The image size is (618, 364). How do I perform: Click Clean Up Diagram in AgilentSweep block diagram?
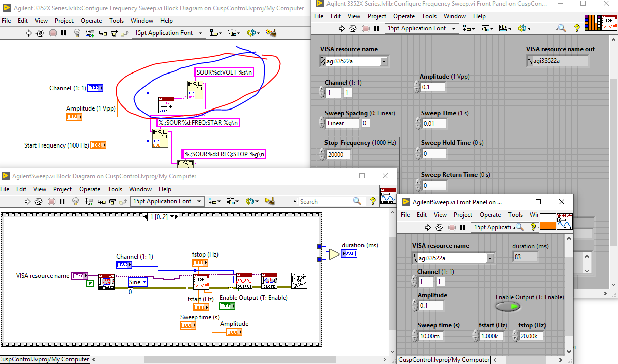[269, 201]
